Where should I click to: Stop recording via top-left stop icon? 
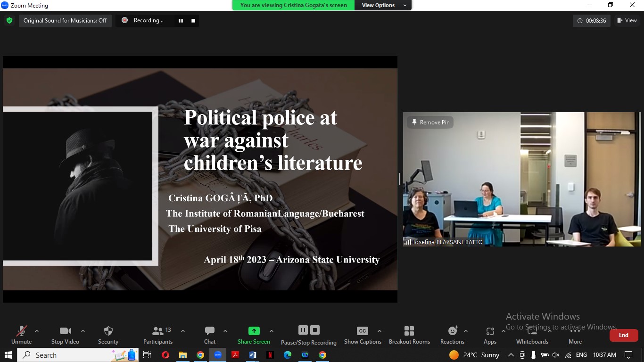pyautogui.click(x=193, y=20)
